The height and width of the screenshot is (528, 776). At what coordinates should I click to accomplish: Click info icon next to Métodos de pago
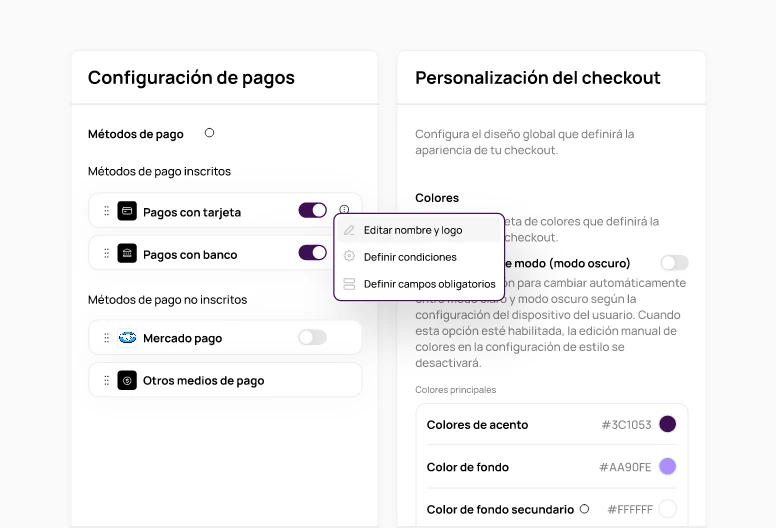point(209,133)
